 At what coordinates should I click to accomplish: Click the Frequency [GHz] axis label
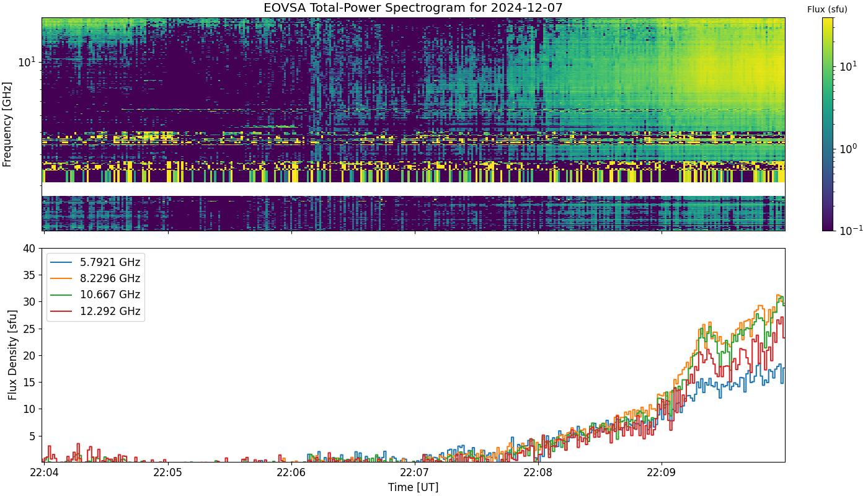(x=7, y=124)
